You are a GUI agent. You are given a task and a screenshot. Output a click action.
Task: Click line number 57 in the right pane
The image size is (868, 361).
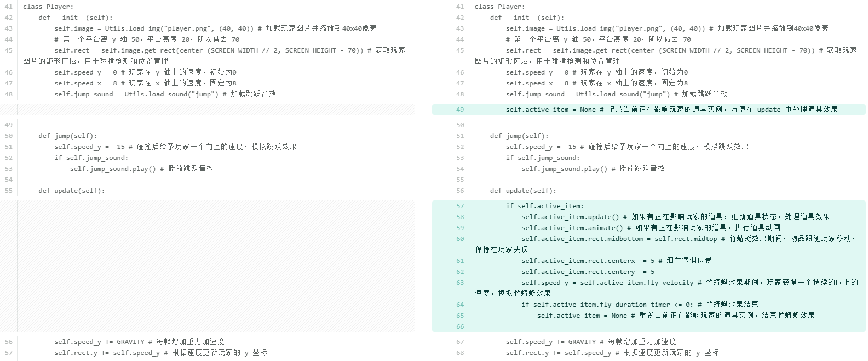tap(459, 206)
